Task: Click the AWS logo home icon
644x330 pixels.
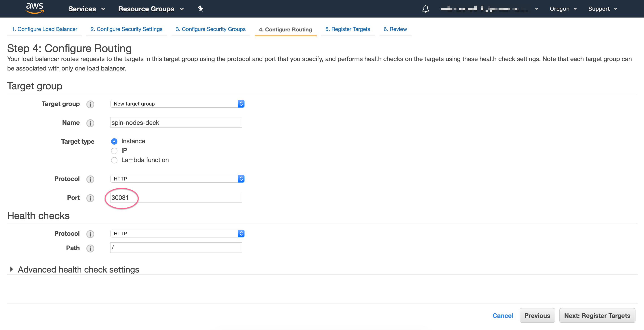Action: (x=35, y=8)
